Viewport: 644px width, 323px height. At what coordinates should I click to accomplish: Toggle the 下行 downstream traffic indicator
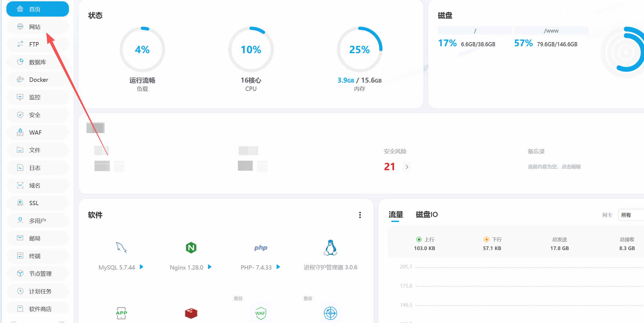(x=486, y=239)
